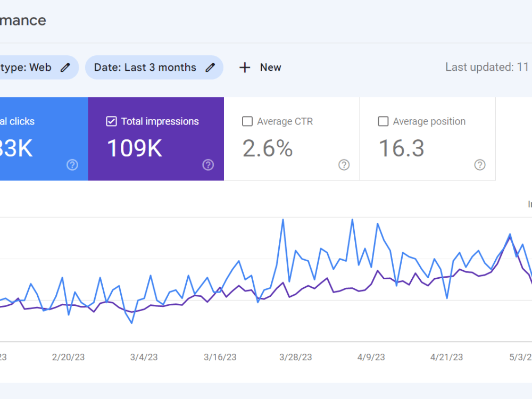Click the 3/4/23 axis date label
532x399 pixels.
(x=144, y=357)
